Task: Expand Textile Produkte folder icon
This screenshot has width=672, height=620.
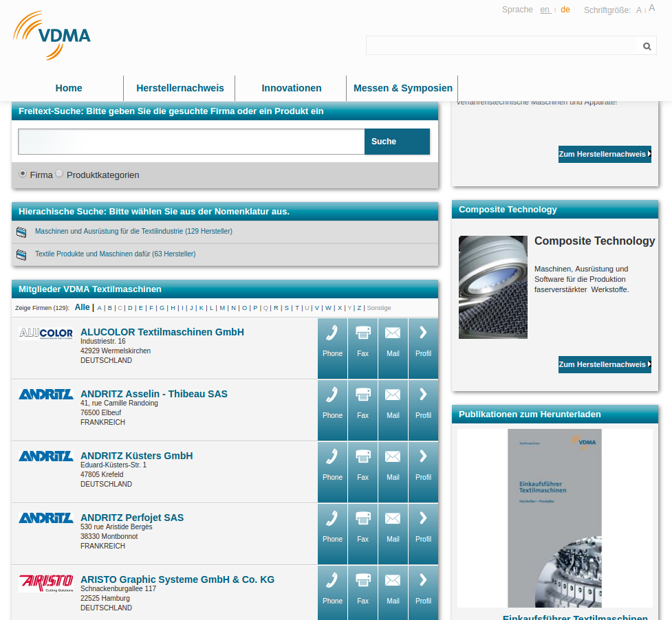Action: (21, 255)
